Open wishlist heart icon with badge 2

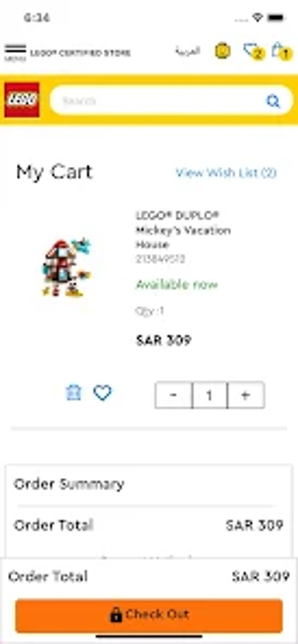pos(254,51)
